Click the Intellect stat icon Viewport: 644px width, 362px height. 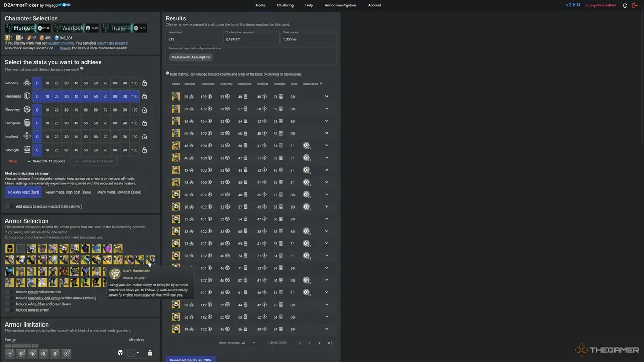click(27, 137)
